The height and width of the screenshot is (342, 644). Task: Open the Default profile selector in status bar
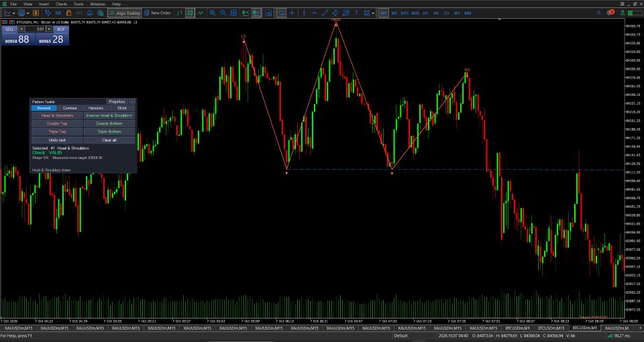point(401,336)
